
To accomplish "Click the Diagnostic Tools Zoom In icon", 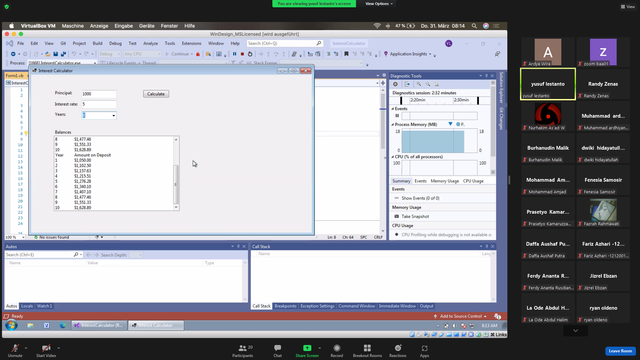I will [x=419, y=84].
